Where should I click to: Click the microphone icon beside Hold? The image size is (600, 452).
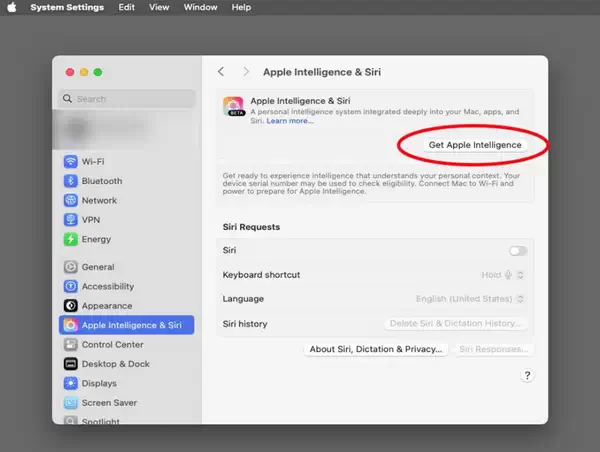pyautogui.click(x=508, y=275)
